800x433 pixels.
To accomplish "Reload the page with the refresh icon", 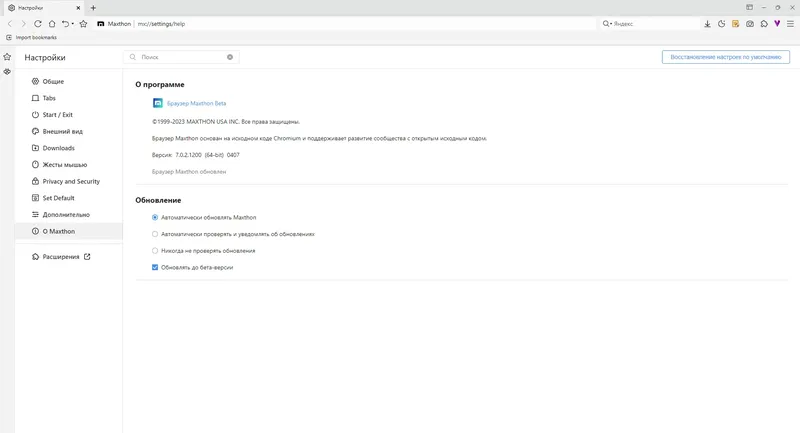I will click(x=37, y=23).
